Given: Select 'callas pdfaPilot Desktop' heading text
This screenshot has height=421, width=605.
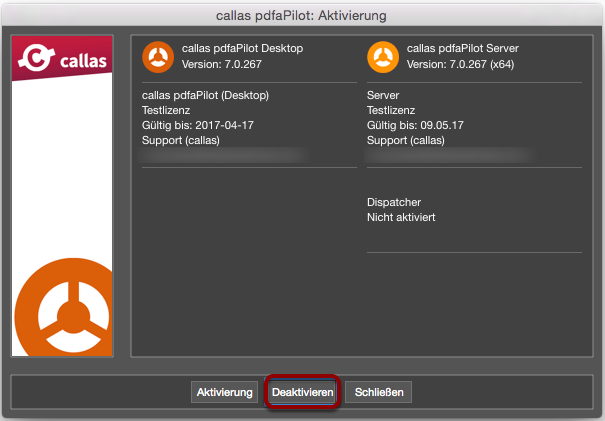Looking at the screenshot, I should [x=242, y=49].
